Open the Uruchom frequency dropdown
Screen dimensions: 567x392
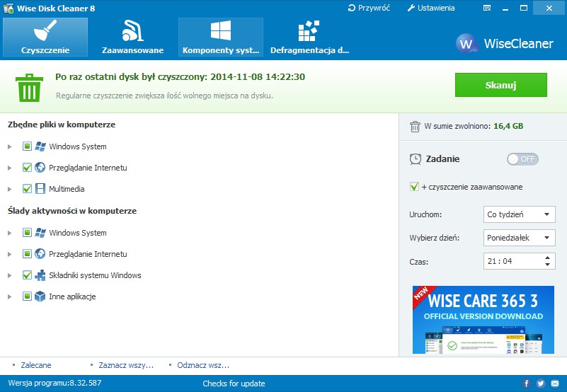click(520, 214)
